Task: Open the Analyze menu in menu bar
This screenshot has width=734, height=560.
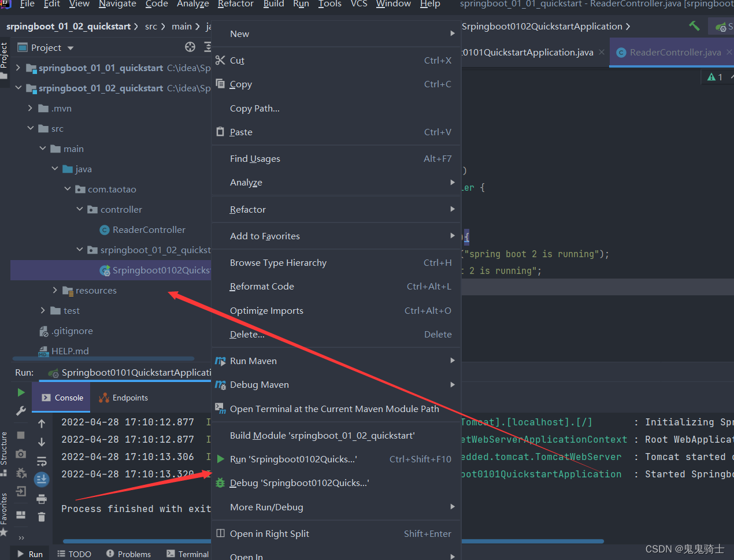Action: click(x=193, y=4)
